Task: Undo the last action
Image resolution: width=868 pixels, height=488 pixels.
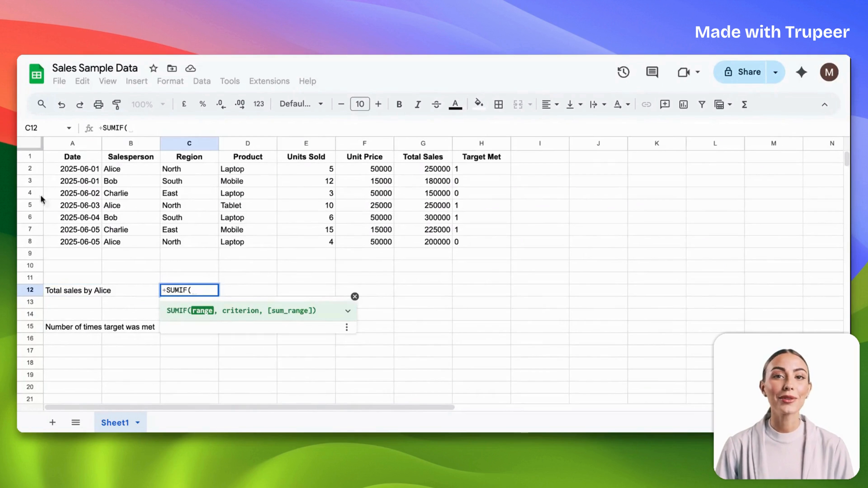Action: click(61, 104)
